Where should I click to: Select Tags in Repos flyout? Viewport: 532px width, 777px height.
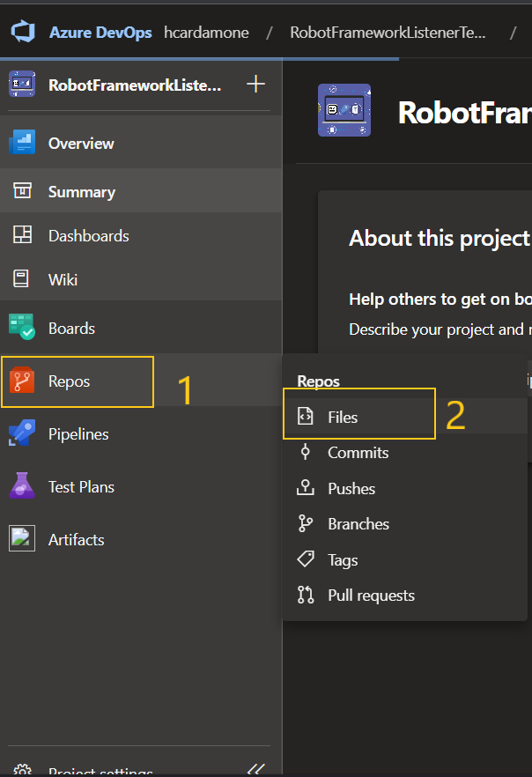[343, 560]
